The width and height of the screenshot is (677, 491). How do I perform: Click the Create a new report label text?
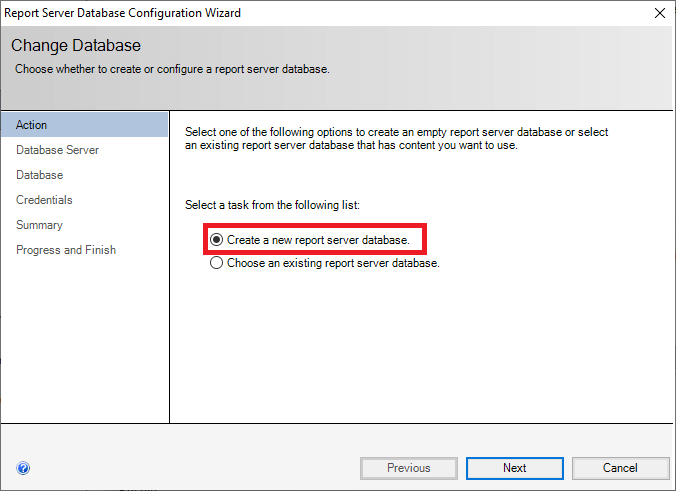pos(318,240)
